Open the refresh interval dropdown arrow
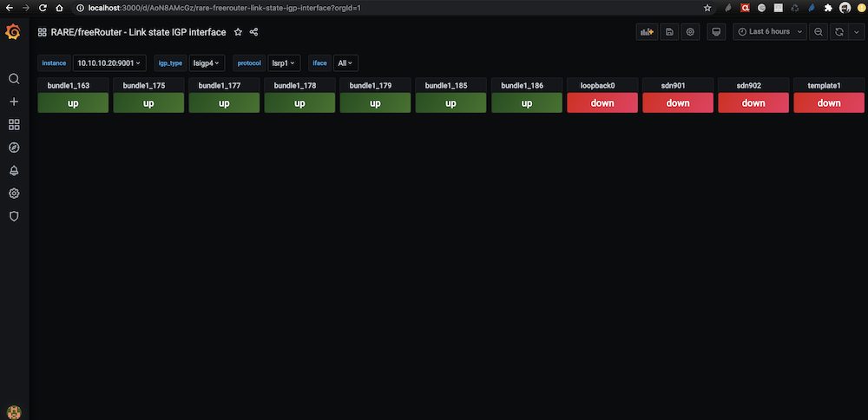 coord(856,32)
